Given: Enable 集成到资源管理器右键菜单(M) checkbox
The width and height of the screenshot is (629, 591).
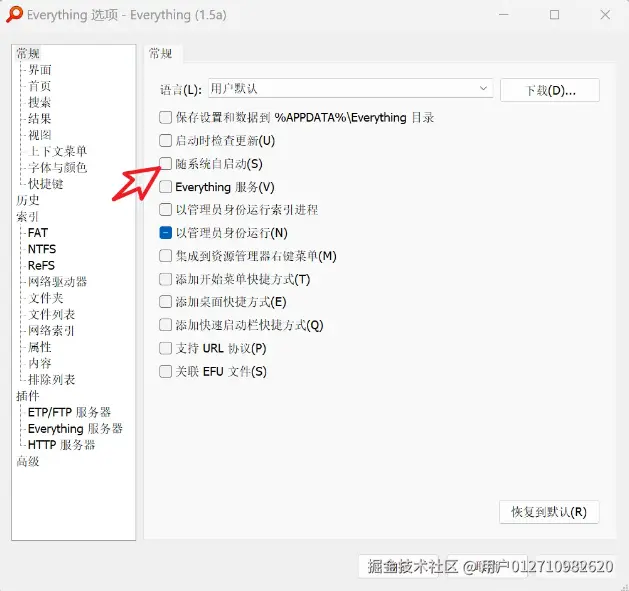Looking at the screenshot, I should click(x=165, y=256).
